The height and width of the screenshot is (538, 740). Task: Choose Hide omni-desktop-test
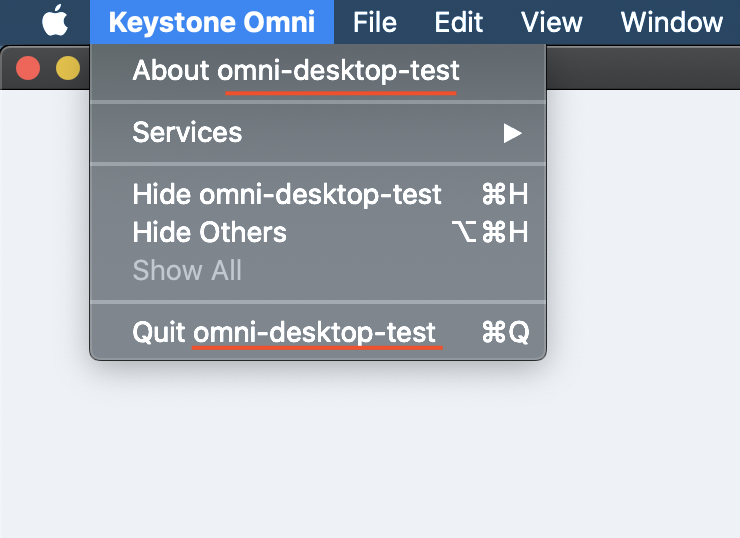[287, 194]
